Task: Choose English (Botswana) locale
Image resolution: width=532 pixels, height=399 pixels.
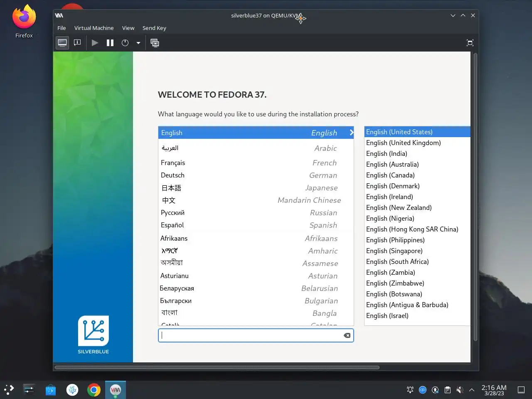Action: point(417,294)
